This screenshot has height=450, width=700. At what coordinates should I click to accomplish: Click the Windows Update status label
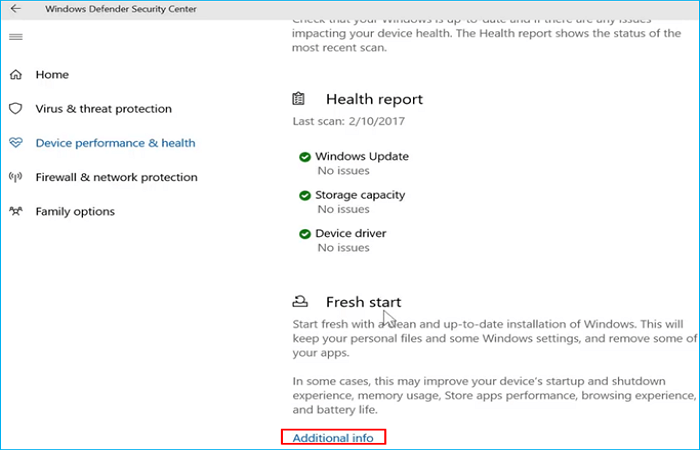[x=362, y=157]
